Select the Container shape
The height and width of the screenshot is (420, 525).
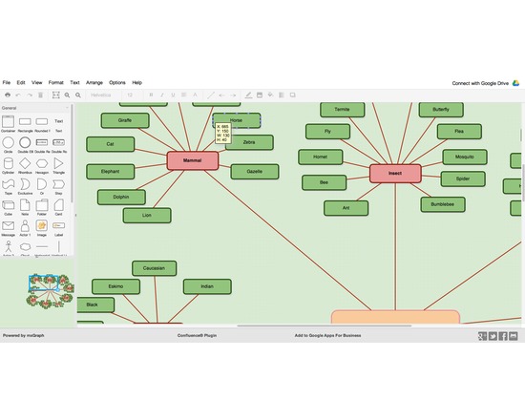coord(8,122)
